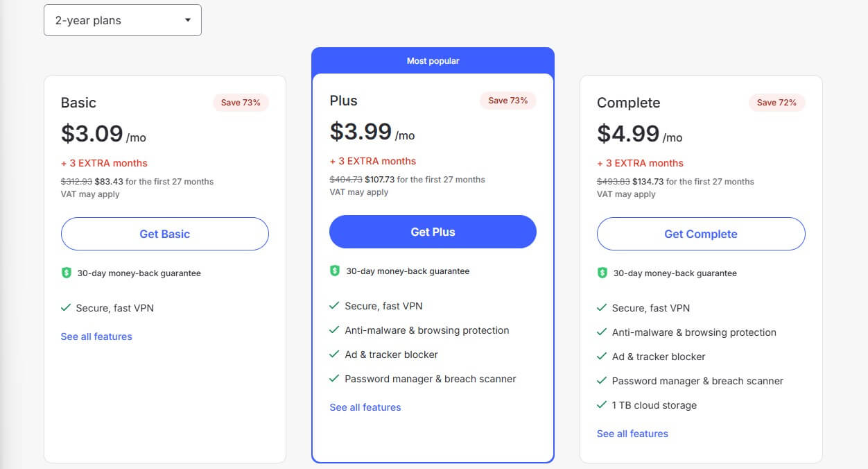The image size is (868, 469).
Task: Click the dropdown caret arrow on plan selector
Action: pyautogui.click(x=187, y=20)
